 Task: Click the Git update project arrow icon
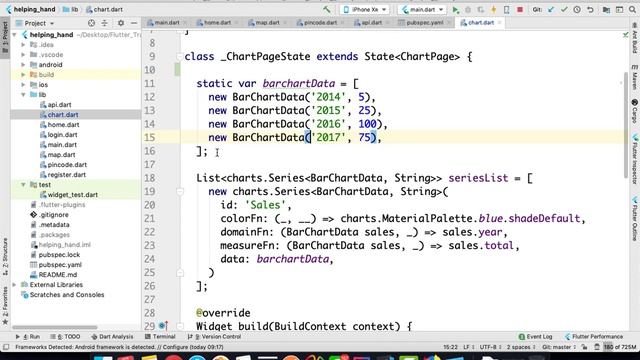pos(551,9)
